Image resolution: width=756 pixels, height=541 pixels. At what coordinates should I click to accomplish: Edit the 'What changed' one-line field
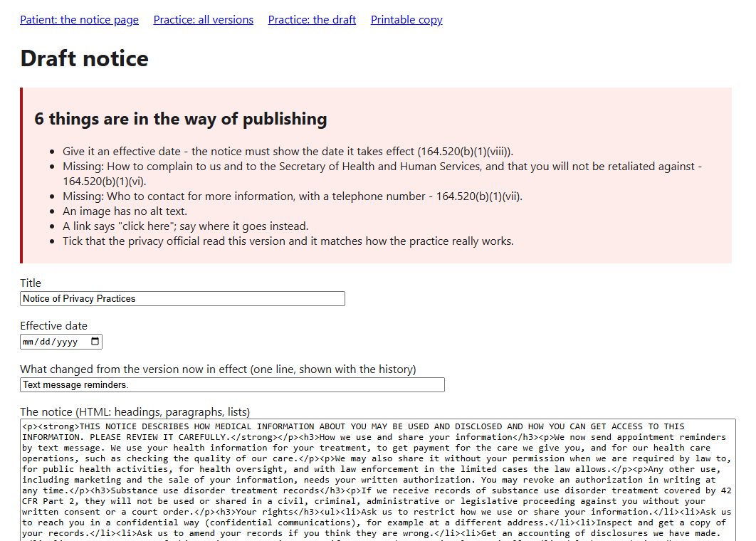[x=232, y=385]
